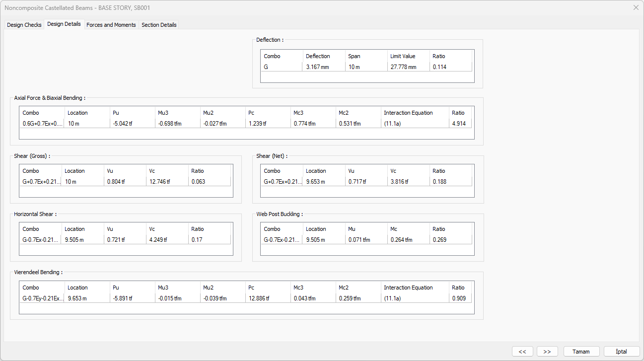Confirm dialog with Tamam button

point(581,352)
